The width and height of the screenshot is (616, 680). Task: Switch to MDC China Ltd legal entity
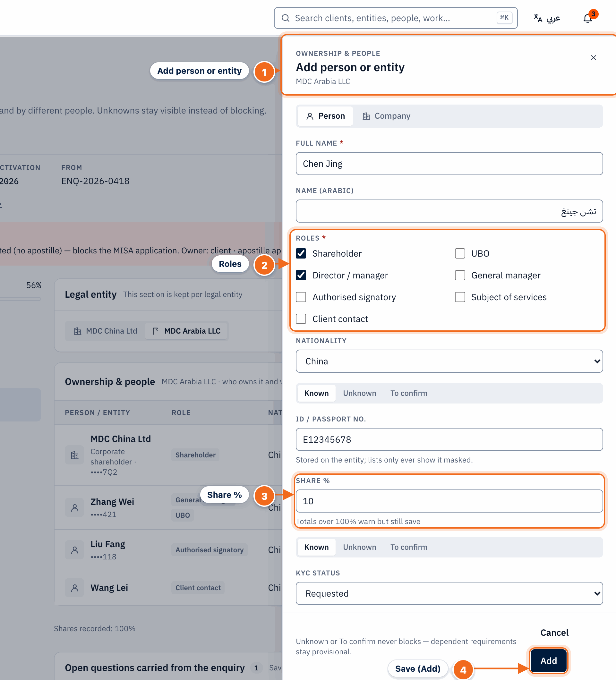click(x=105, y=331)
